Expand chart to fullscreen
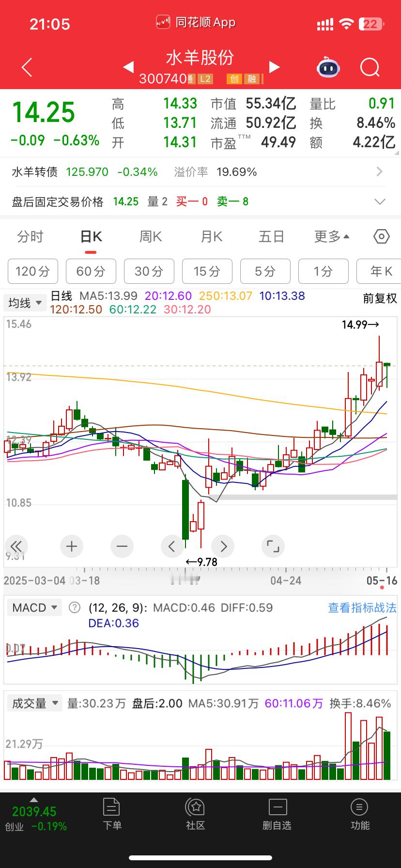The image size is (401, 868). click(273, 546)
